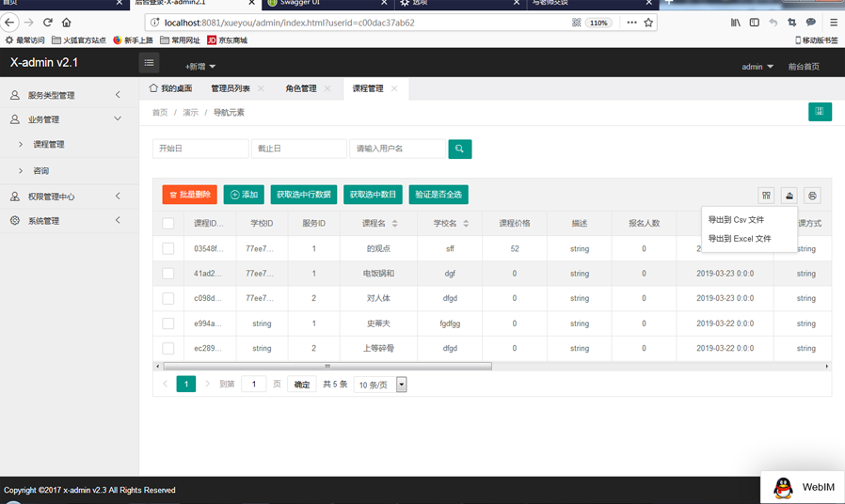Click 获取选中行数据 button
The image size is (845, 504).
click(x=303, y=195)
